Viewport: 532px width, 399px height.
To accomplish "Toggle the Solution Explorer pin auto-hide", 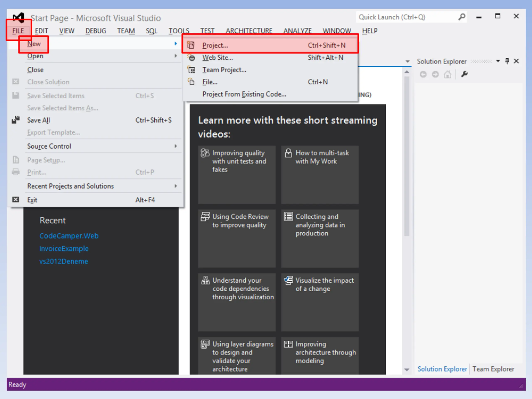I will click(507, 61).
